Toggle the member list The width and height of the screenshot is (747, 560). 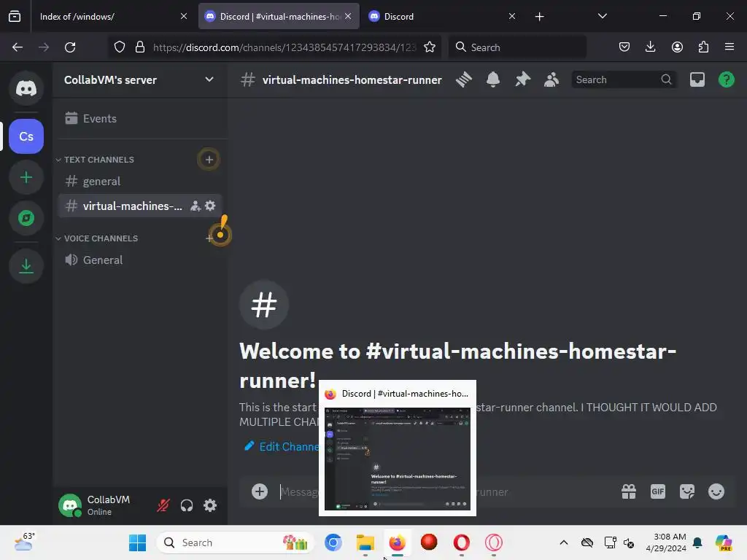pos(551,79)
